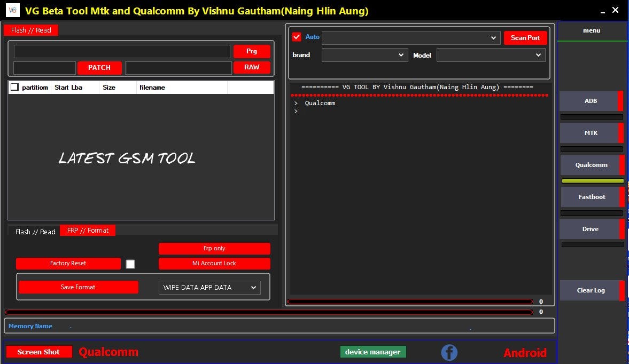629x364 pixels.
Task: Click the VG app logo icon
Action: click(12, 10)
